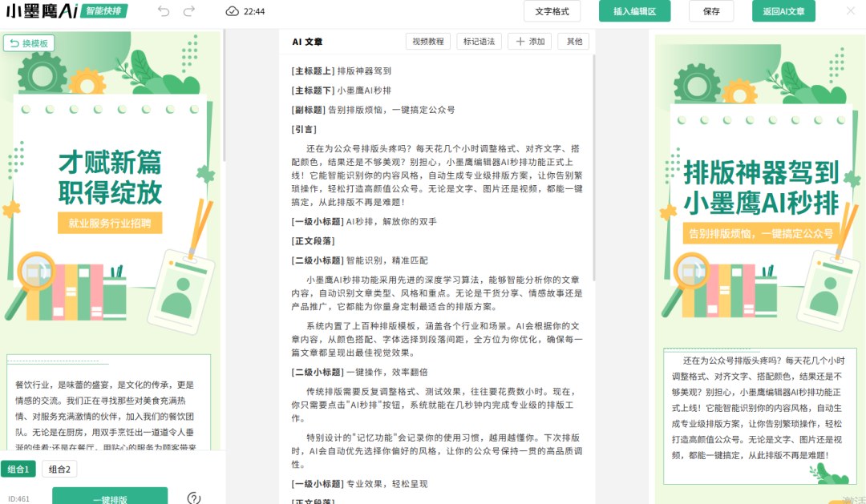
Task: Click the paragraph starting 系统内置了上百种排版模板
Action: coord(437,340)
